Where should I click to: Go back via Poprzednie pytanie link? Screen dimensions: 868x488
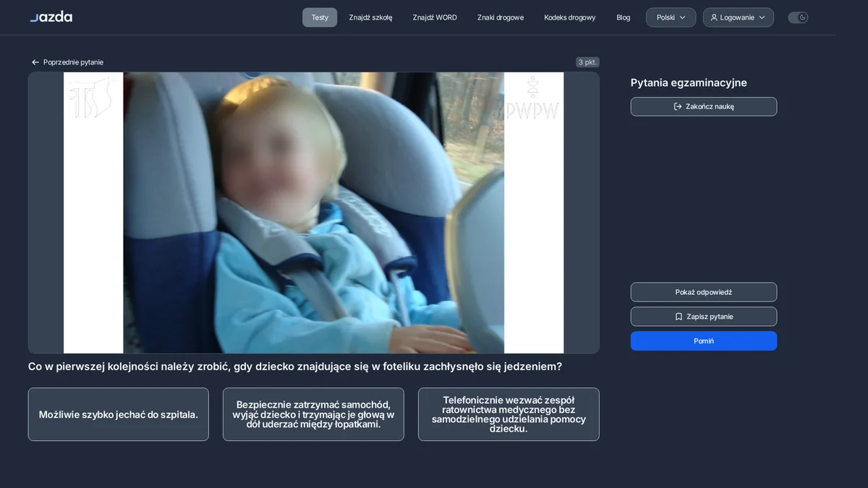pos(67,62)
